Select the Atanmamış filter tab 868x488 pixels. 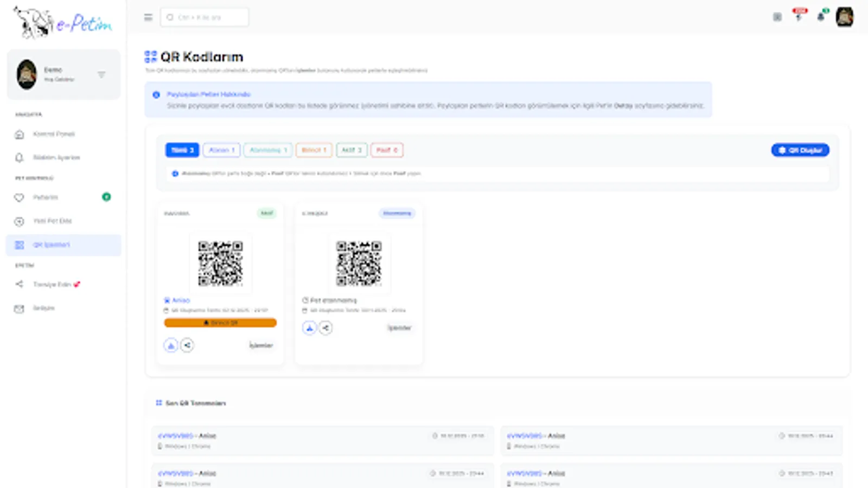268,150
